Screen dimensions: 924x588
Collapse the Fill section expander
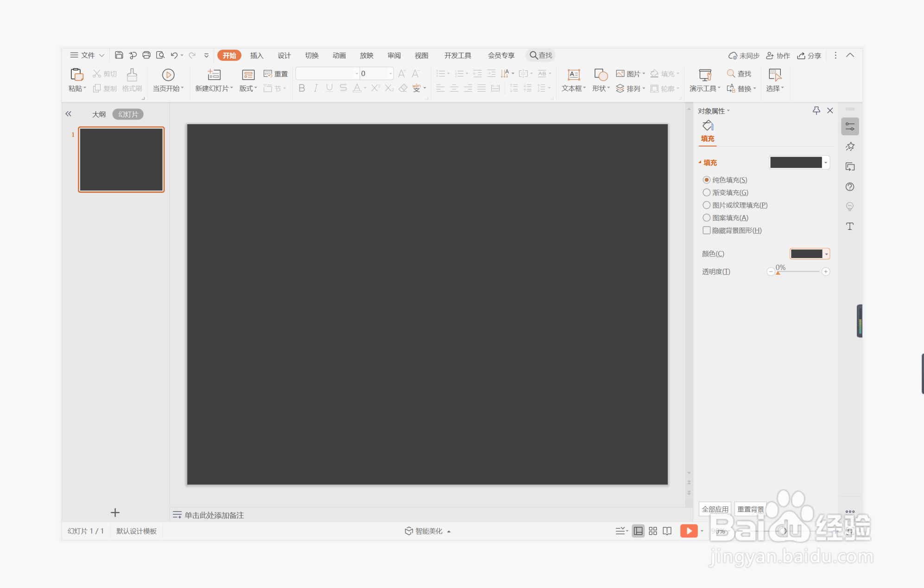pyautogui.click(x=700, y=162)
